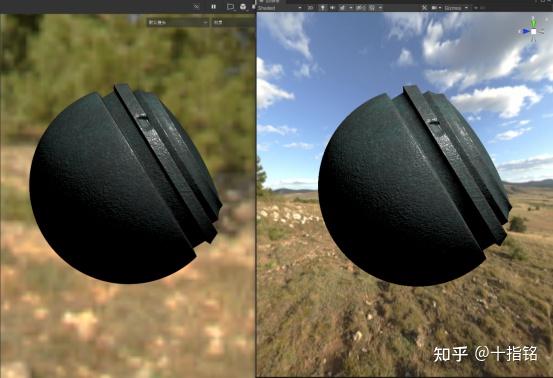Expand the grid options dropdown arrow
This screenshot has height=378, width=553.
[x=380, y=8]
